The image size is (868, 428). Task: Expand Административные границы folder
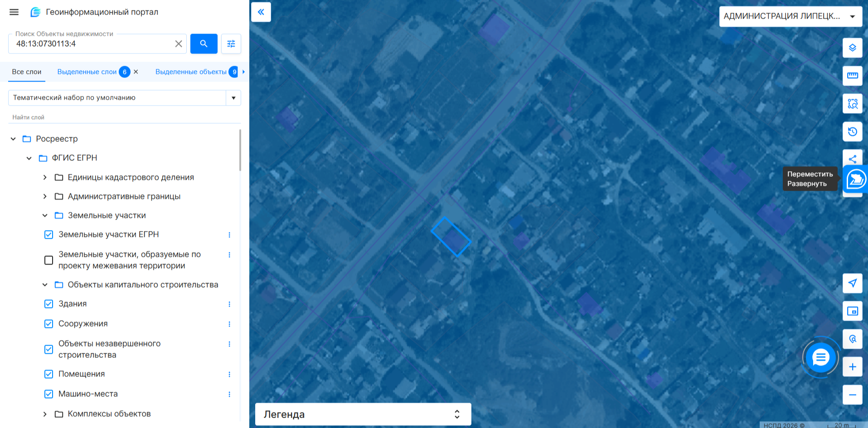click(x=45, y=196)
